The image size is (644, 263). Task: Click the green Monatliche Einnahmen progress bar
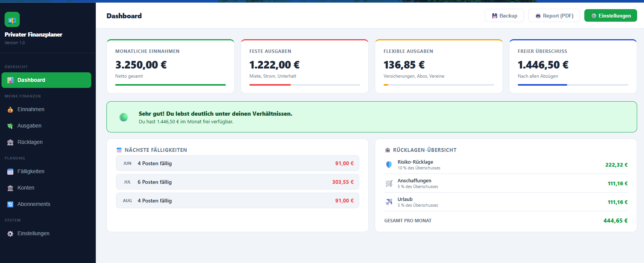coord(170,85)
